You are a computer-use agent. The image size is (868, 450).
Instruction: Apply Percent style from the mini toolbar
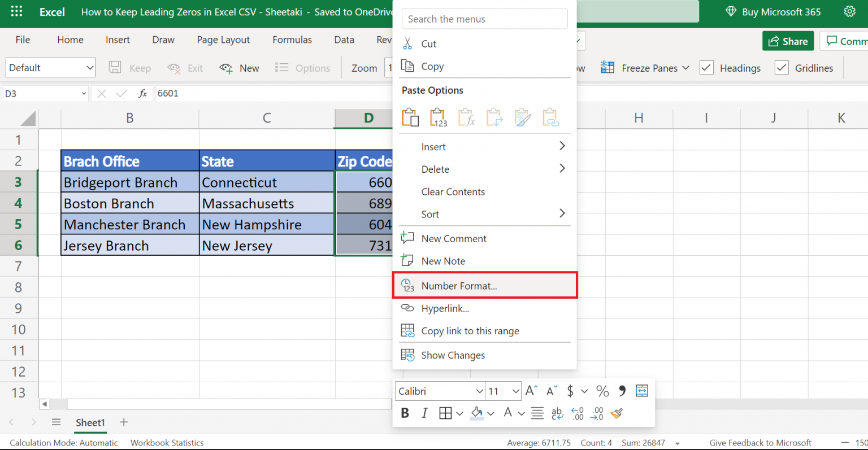602,390
